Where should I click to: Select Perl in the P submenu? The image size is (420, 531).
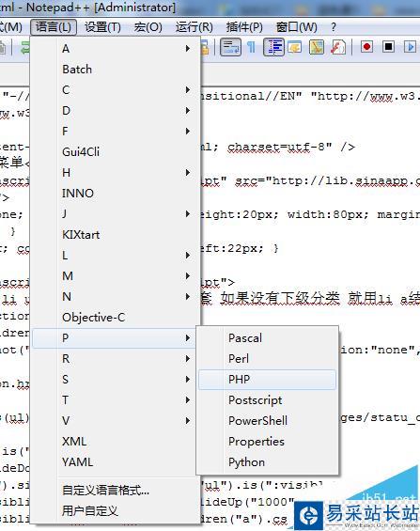(x=268, y=359)
